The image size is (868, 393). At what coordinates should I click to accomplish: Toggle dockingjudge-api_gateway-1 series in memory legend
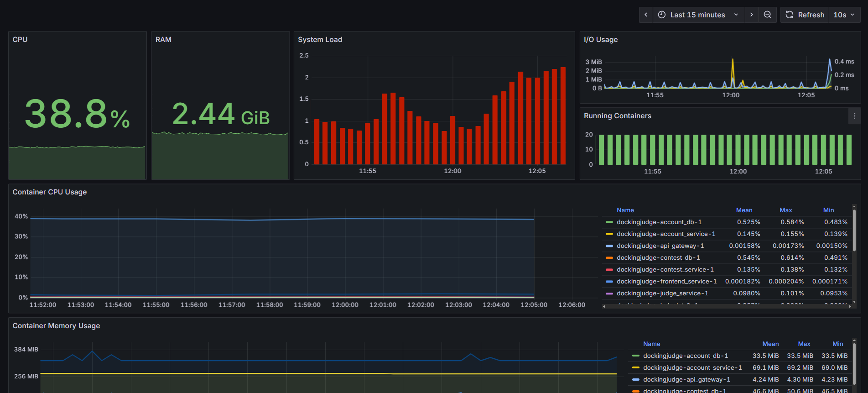tap(686, 379)
